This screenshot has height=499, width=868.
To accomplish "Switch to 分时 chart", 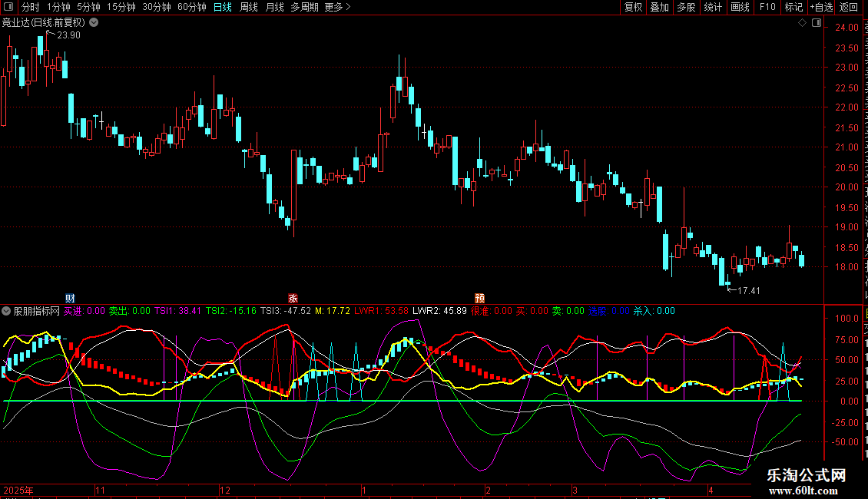I will pos(31,7).
